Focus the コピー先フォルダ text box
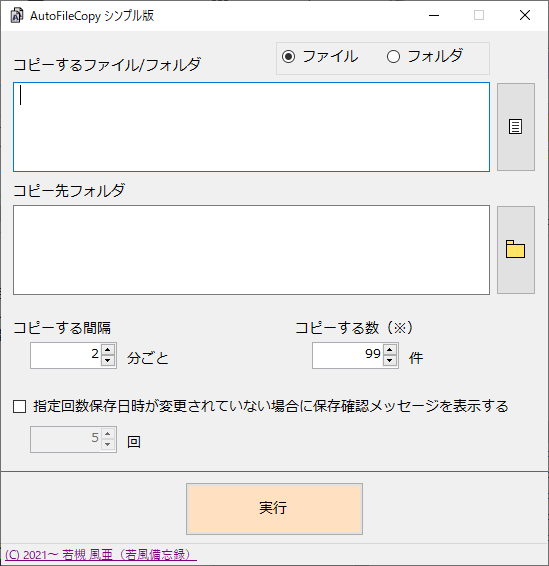Screen dimensions: 549x566 [251, 250]
